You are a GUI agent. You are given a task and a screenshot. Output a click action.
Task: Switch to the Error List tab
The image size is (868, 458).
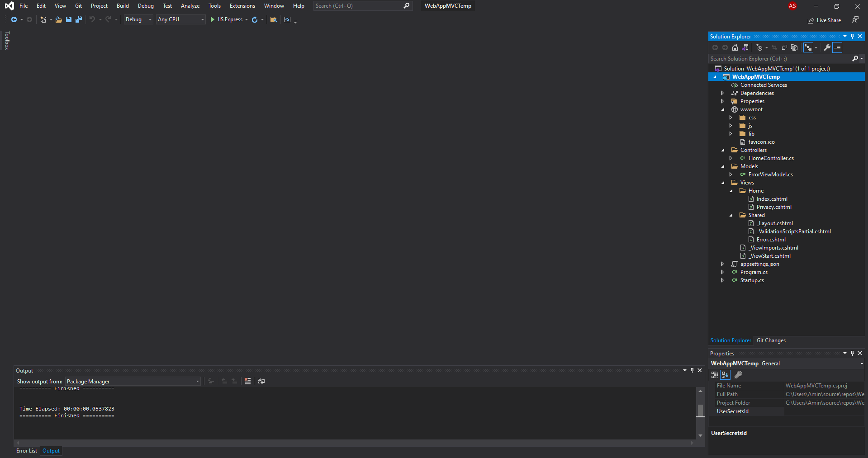tap(27, 451)
